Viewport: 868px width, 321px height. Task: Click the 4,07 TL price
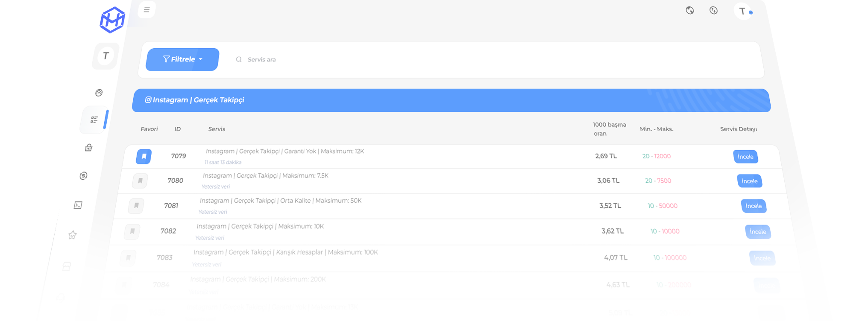click(616, 258)
